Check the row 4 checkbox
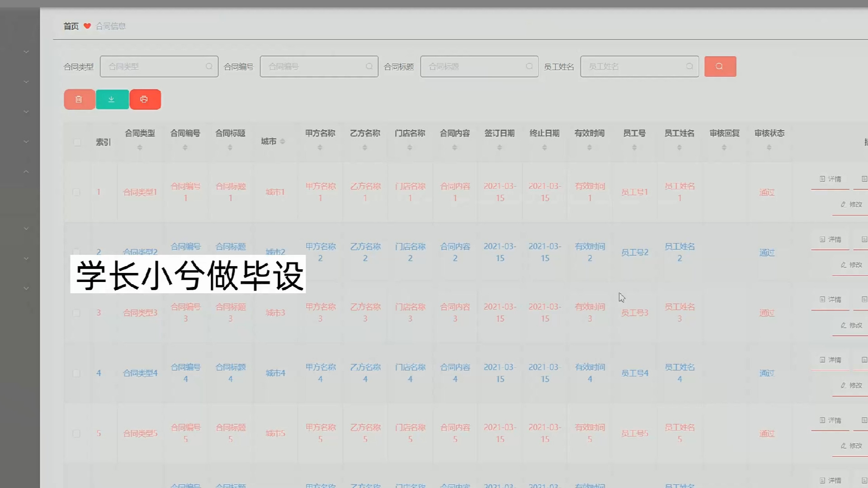This screenshot has height=488, width=868. tap(76, 373)
